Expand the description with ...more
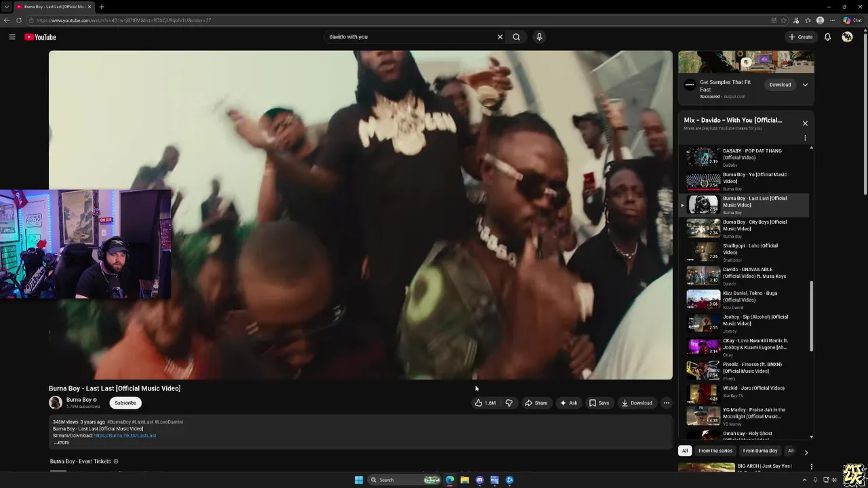Screen dimensions: 868x488 click(x=61, y=442)
